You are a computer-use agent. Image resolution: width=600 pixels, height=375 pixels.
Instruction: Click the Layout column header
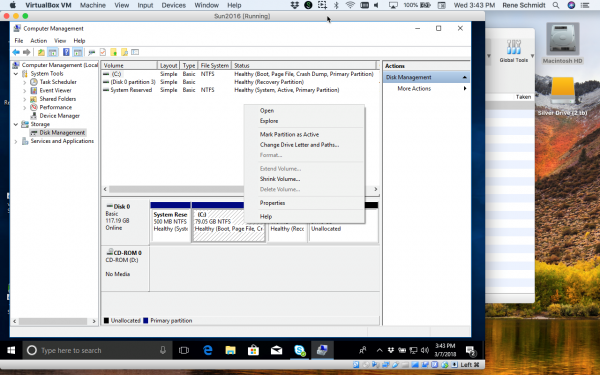click(168, 65)
